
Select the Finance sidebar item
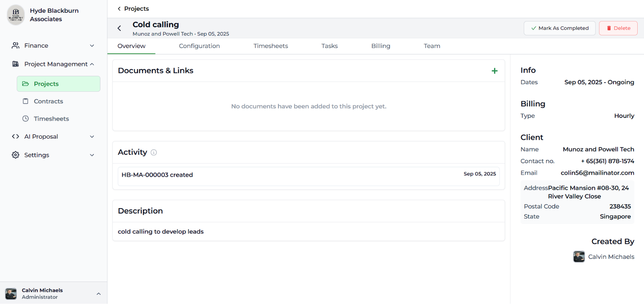click(54, 46)
